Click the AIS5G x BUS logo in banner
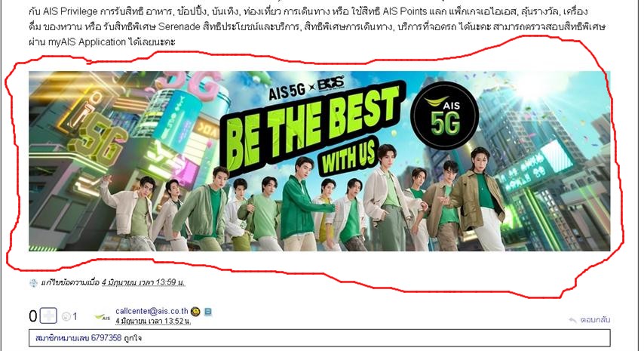 pyautogui.click(x=306, y=88)
